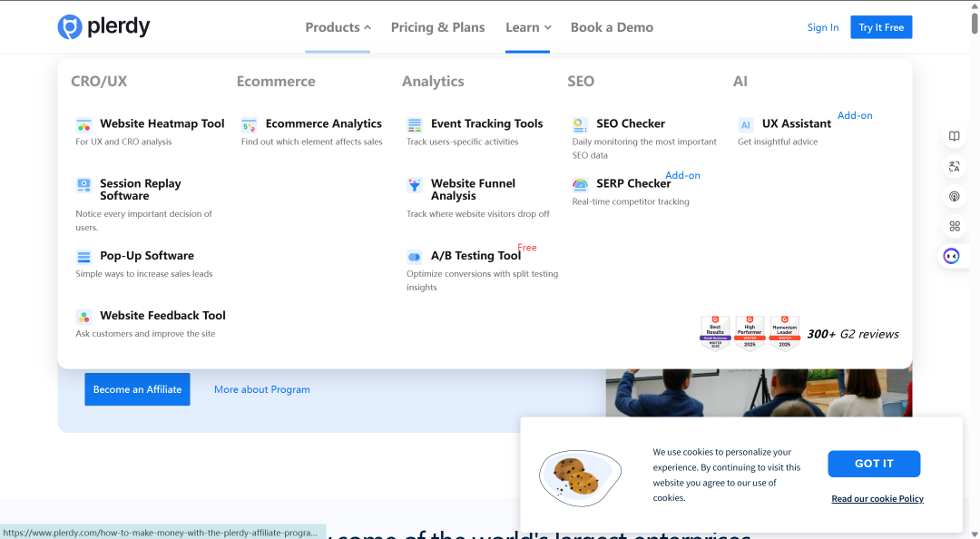Screen dimensions: 980x539
Task: Select Session Replay Software entry
Action: (141, 190)
